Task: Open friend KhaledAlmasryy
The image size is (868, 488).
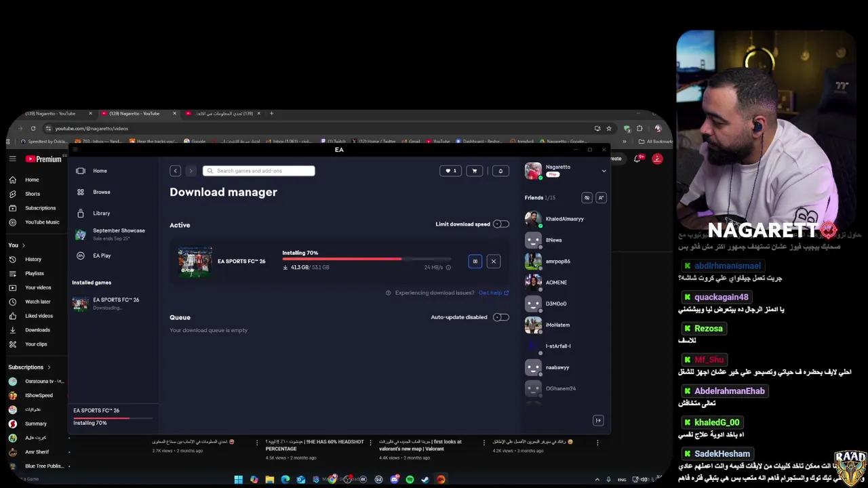Action: [565, 219]
